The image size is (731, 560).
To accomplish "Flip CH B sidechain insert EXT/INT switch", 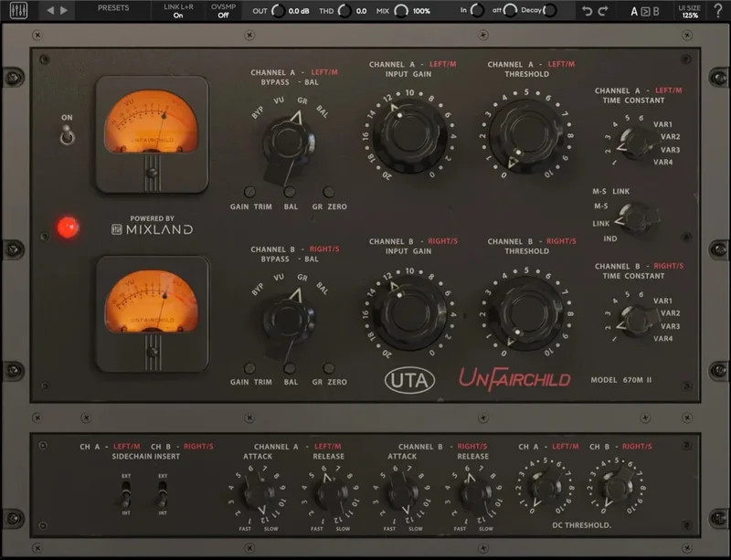I will click(163, 494).
